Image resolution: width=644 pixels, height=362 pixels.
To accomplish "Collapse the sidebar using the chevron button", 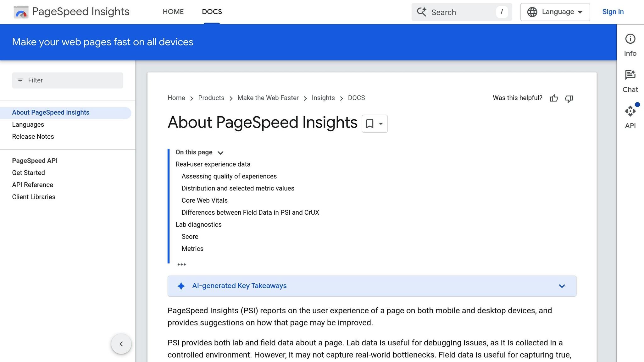I will pos(121,344).
